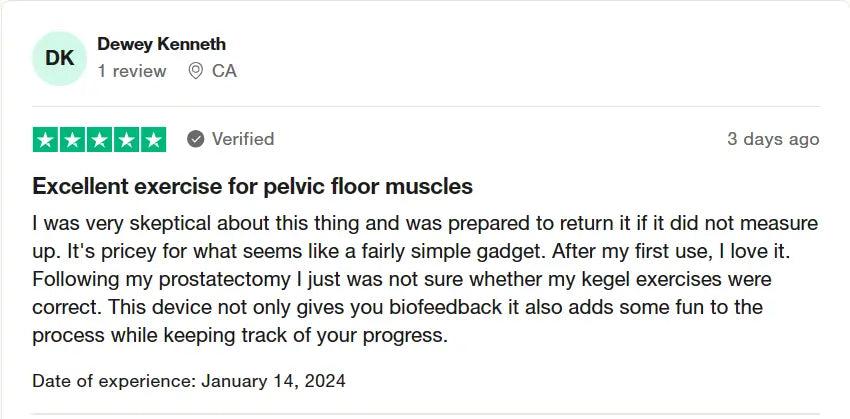
Task: Click the third green rating star
Action: tap(100, 140)
